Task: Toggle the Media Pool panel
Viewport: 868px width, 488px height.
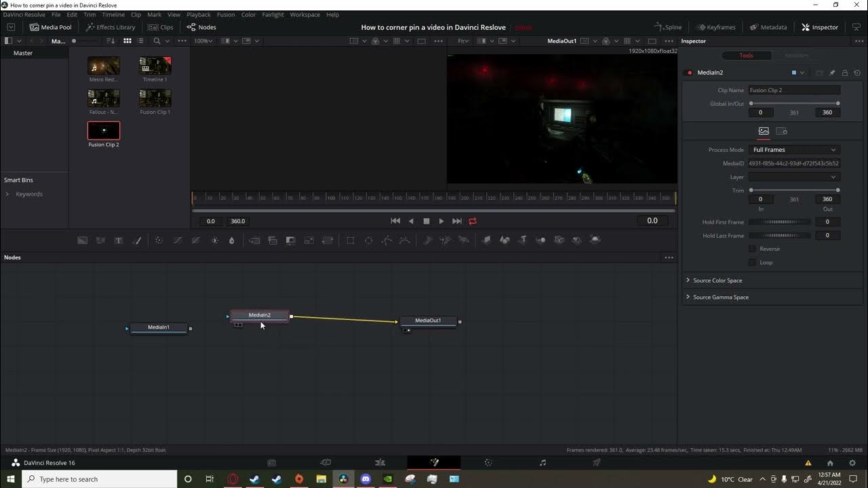Action: [51, 27]
